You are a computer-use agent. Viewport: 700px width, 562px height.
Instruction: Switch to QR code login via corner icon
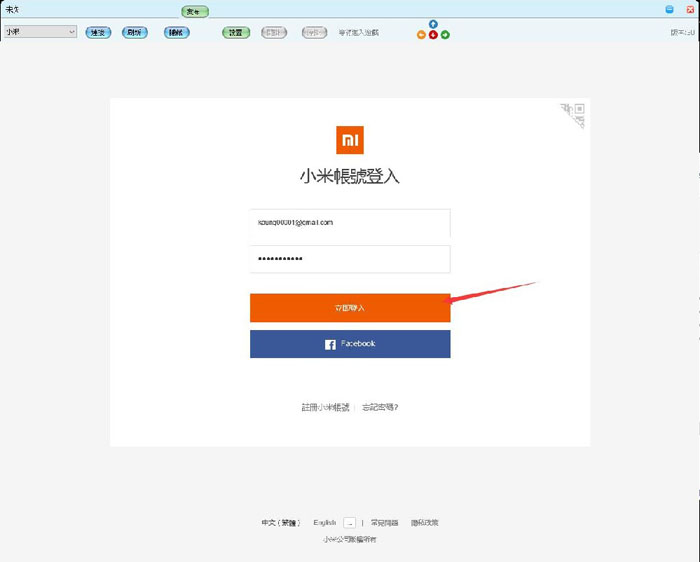(574, 114)
